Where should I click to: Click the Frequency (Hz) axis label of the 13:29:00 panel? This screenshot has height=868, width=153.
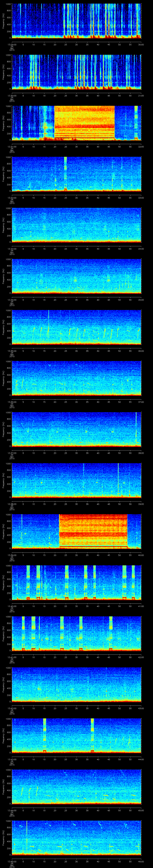pos(3,21)
